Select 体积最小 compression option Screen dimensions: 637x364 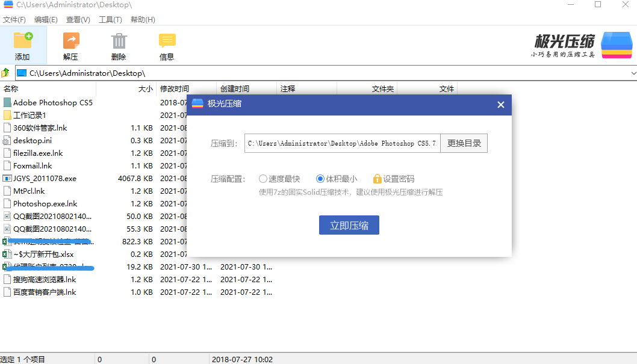(337, 179)
